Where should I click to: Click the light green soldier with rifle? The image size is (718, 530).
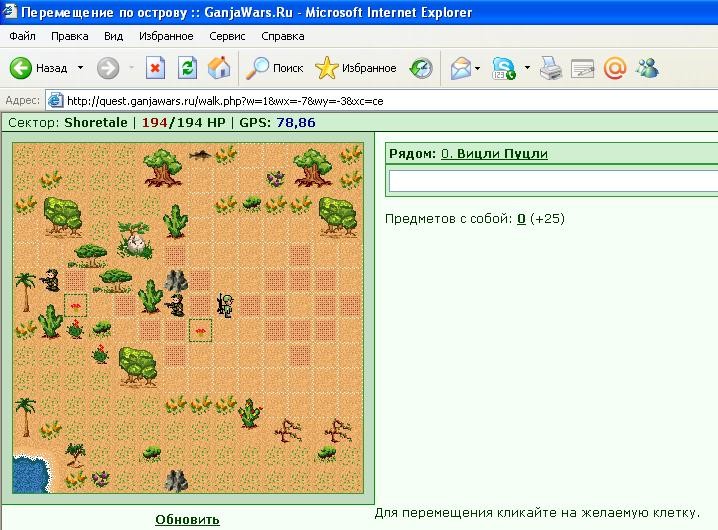pos(225,305)
